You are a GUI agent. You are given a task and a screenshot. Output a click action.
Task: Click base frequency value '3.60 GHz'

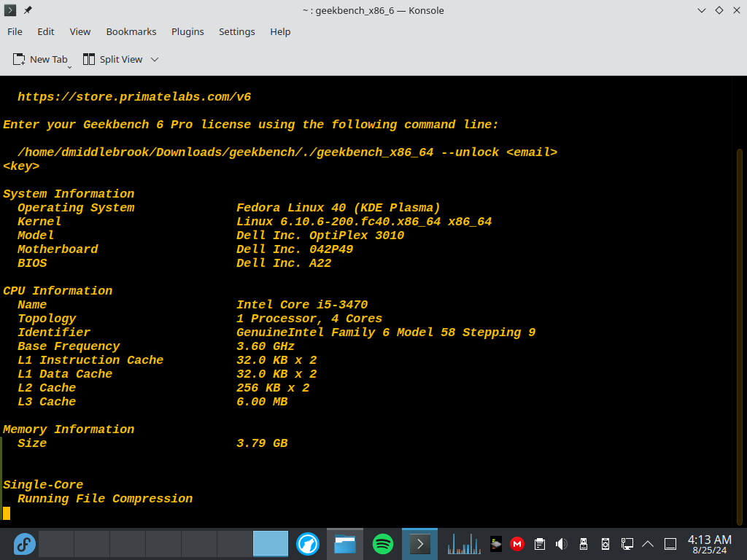[266, 346]
